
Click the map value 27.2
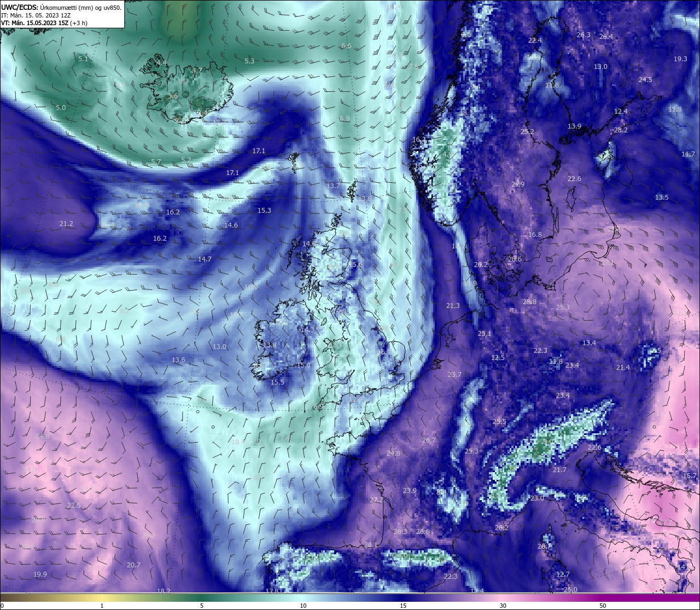click(x=376, y=500)
